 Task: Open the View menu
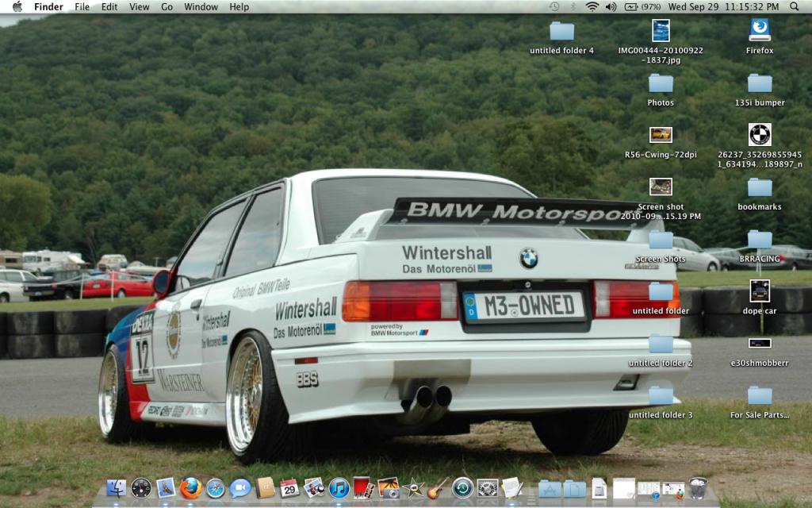(140, 6)
